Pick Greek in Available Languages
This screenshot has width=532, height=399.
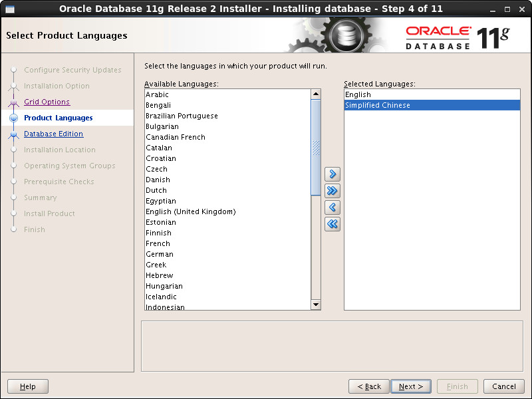(x=227, y=265)
